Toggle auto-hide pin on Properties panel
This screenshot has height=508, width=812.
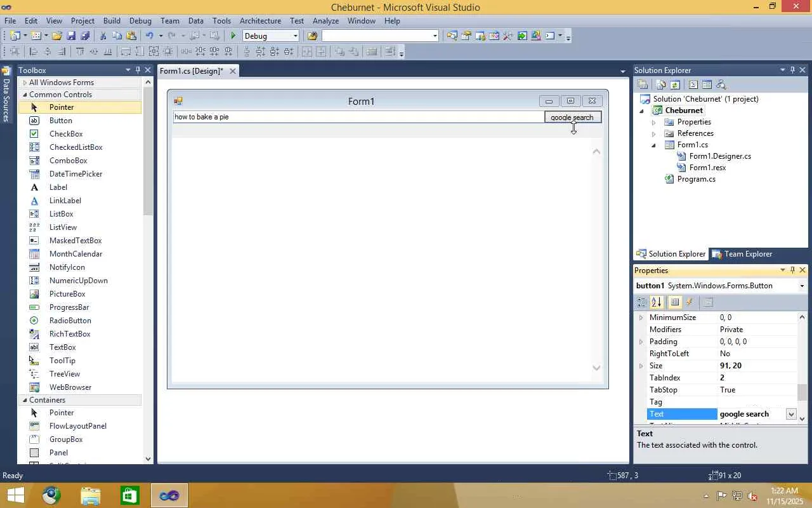click(792, 270)
